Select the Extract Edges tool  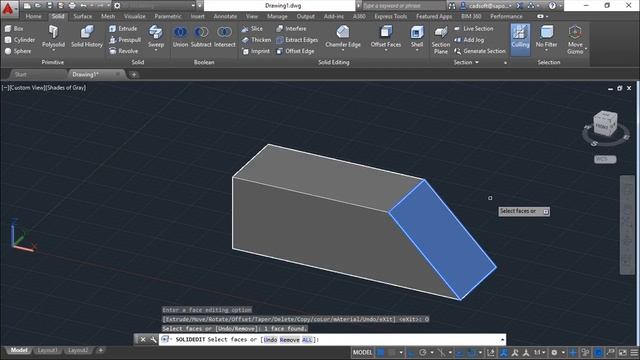click(297, 40)
